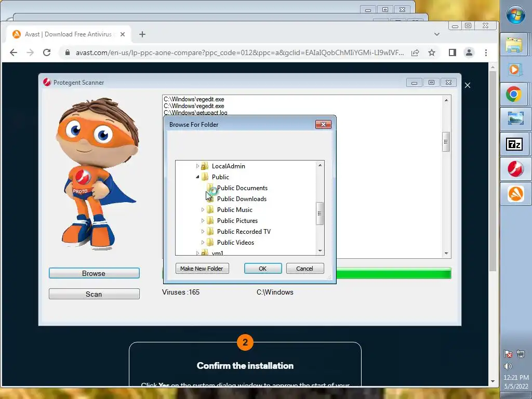Open Chrome tab search dropdown
532x399 pixels.
(437, 34)
